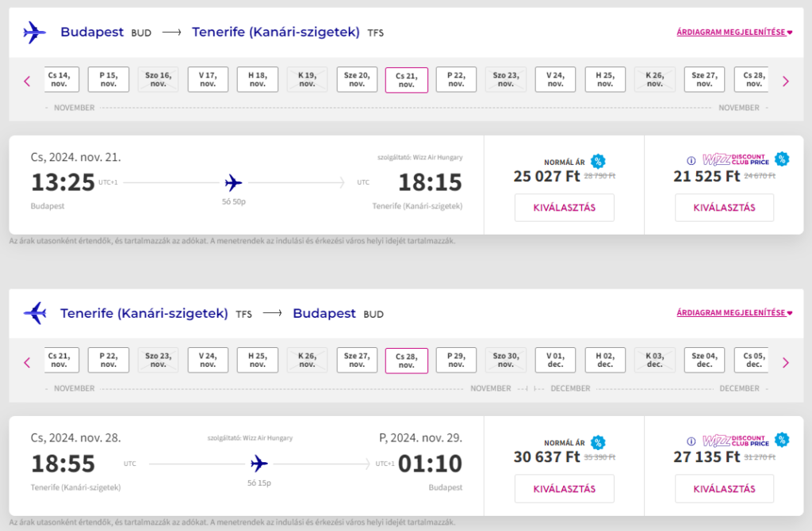Screen dimensions: 812x531
Task: Click return Discount Club info icon
Action: click(691, 441)
